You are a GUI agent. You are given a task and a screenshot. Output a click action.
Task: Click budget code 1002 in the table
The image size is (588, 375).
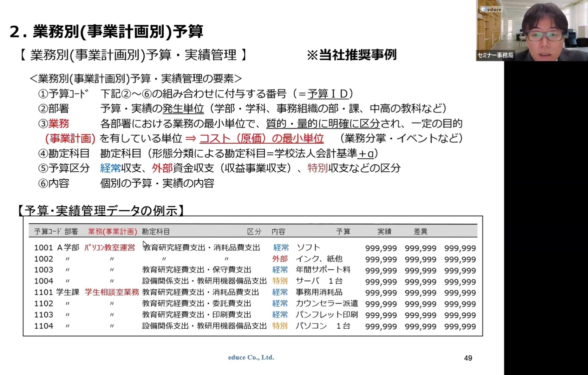[x=44, y=259]
